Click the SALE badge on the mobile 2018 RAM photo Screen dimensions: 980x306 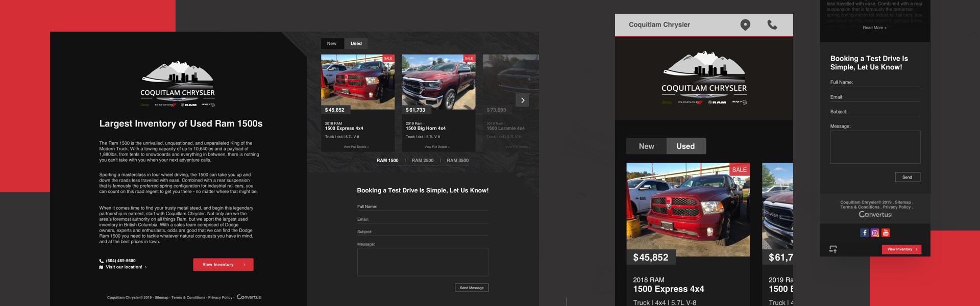click(739, 170)
